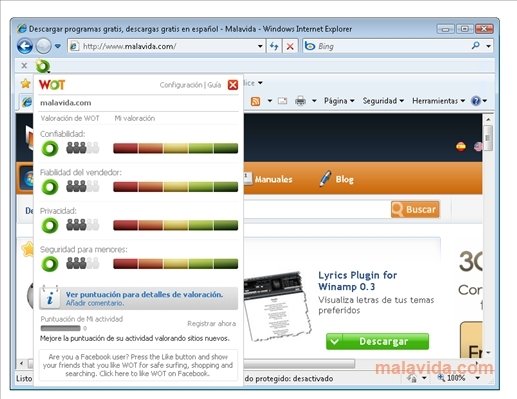The height and width of the screenshot is (399, 517).
Task: Open the Blog tab on the site
Action: (x=336, y=179)
